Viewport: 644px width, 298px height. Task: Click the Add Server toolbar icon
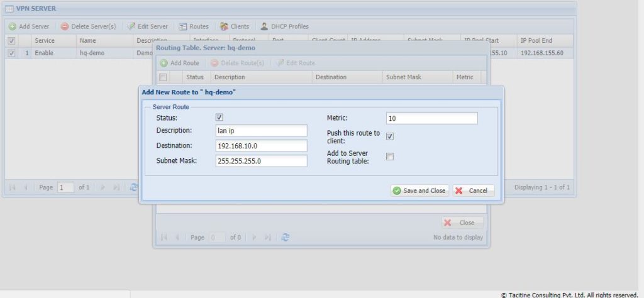[x=13, y=26]
